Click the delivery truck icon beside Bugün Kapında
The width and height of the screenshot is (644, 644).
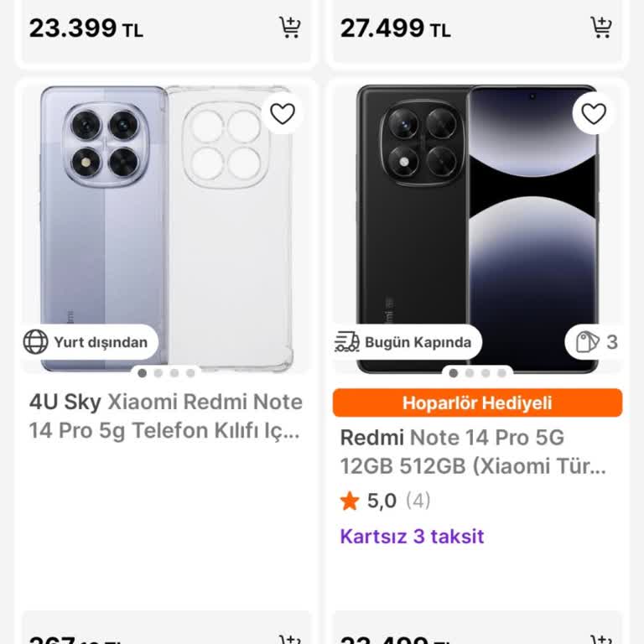pos(347,342)
